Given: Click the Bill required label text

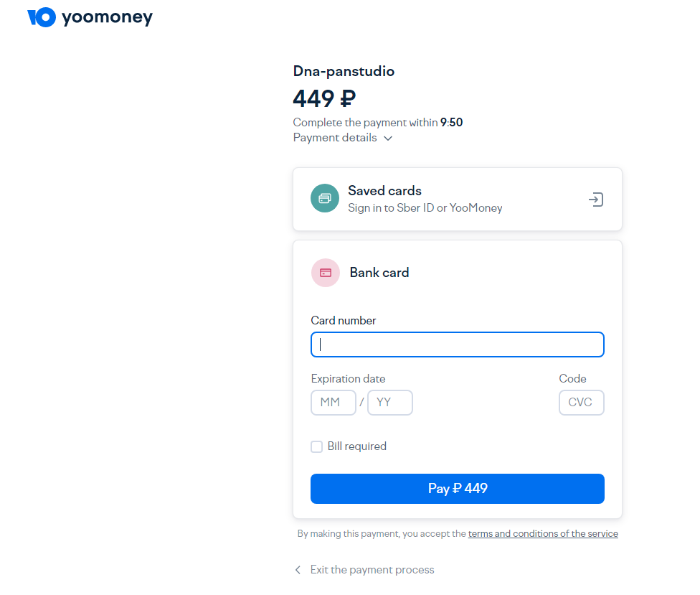Looking at the screenshot, I should pos(357,446).
